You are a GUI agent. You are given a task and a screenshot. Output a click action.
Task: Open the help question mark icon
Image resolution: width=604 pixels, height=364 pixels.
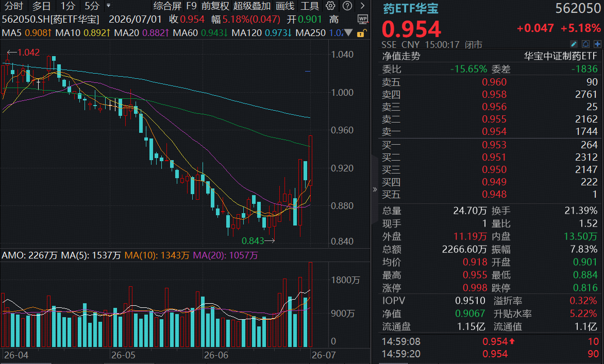tap(347, 6)
